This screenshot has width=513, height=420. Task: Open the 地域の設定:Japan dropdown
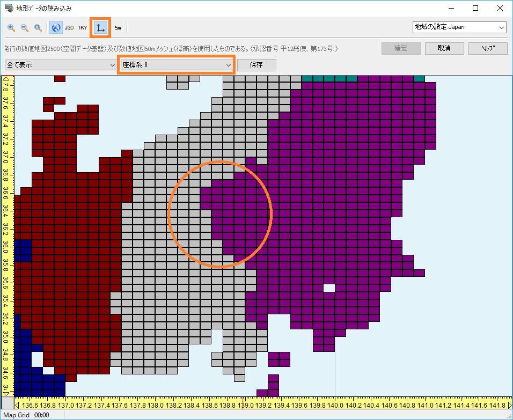tap(459, 27)
